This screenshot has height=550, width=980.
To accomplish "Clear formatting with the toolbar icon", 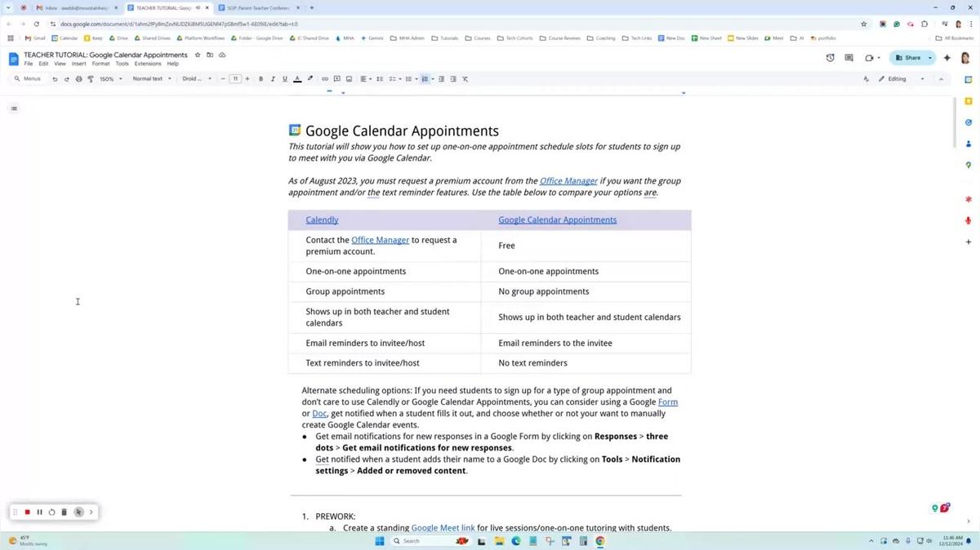I will point(464,78).
